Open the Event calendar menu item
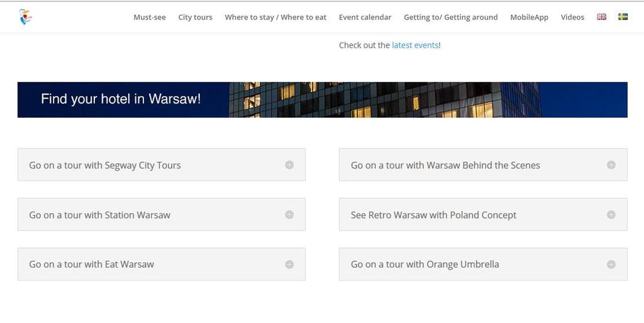Viewport: 644px width, 323px height. click(365, 17)
